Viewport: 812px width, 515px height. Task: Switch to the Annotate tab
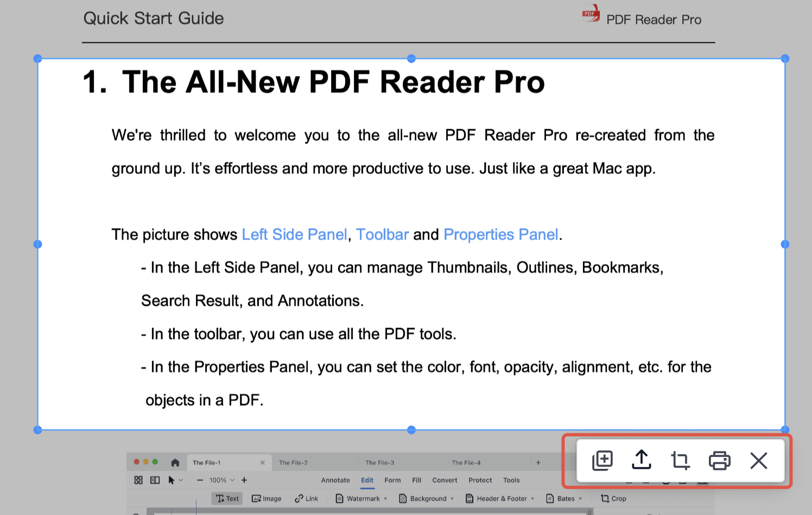coord(335,480)
